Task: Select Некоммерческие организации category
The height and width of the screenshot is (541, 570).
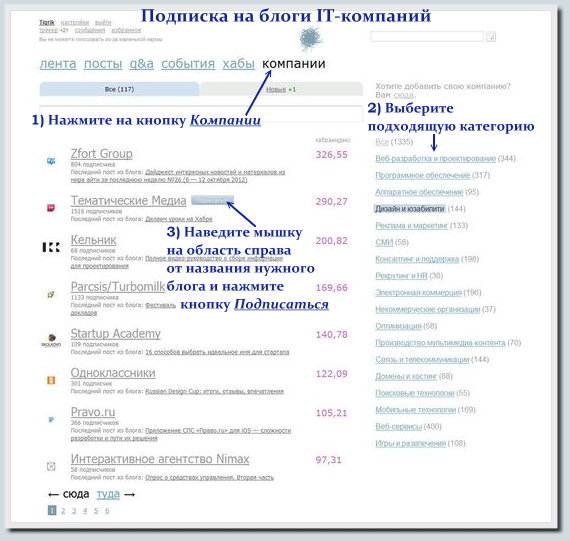Action: point(428,309)
